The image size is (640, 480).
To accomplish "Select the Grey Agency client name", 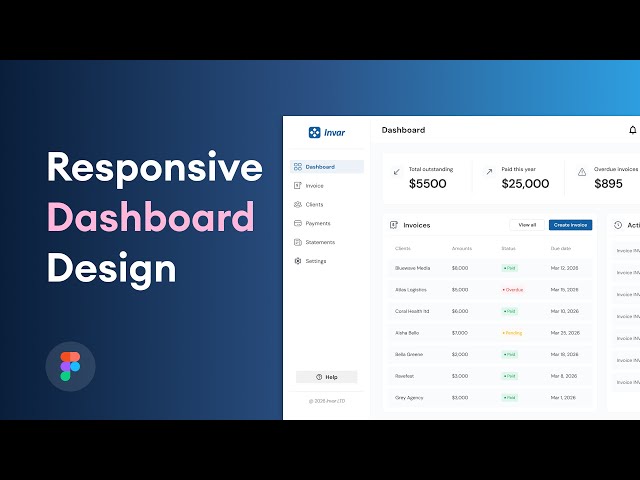I will [x=409, y=398].
